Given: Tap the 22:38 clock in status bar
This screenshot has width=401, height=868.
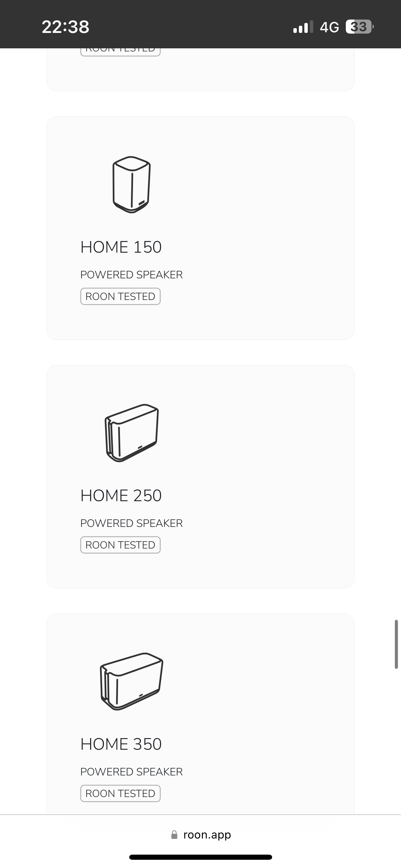Looking at the screenshot, I should coord(65,27).
